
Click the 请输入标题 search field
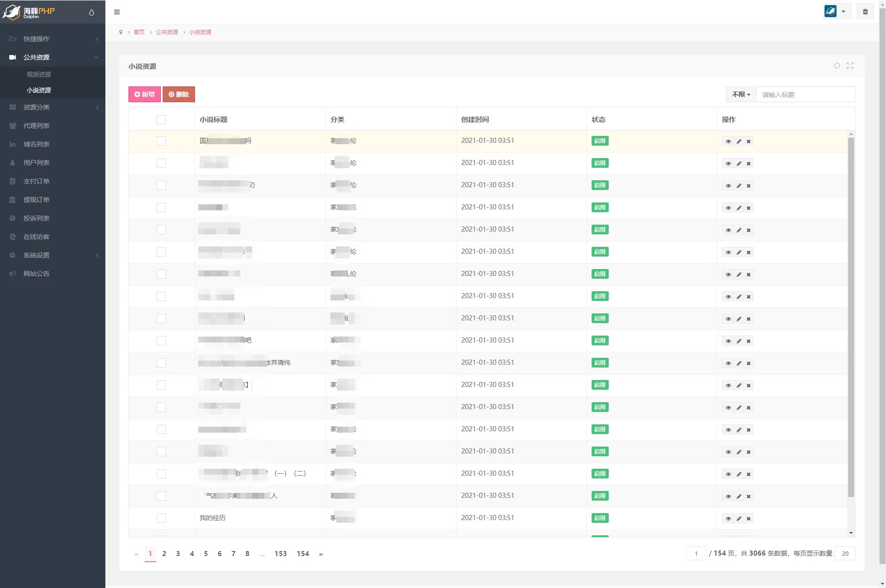(805, 94)
